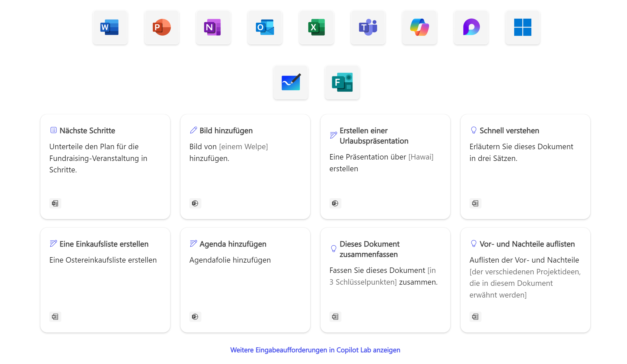Select the Word app icon
This screenshot has height=364, width=627.
110,27
